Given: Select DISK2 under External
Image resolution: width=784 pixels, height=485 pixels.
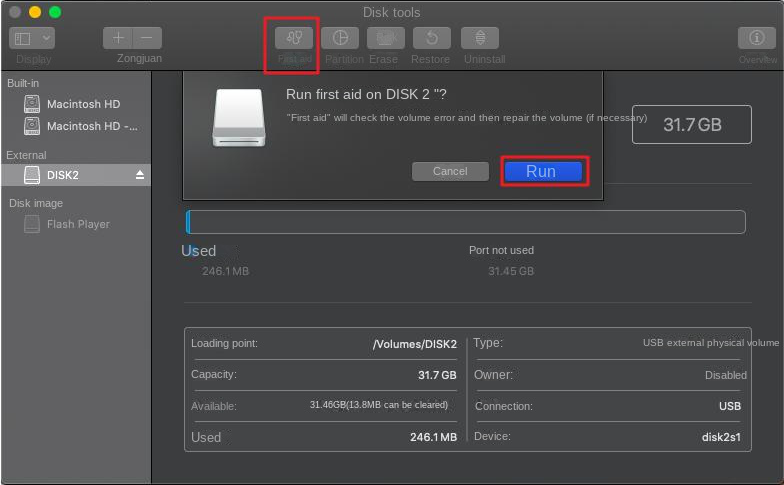Looking at the screenshot, I should point(62,175).
